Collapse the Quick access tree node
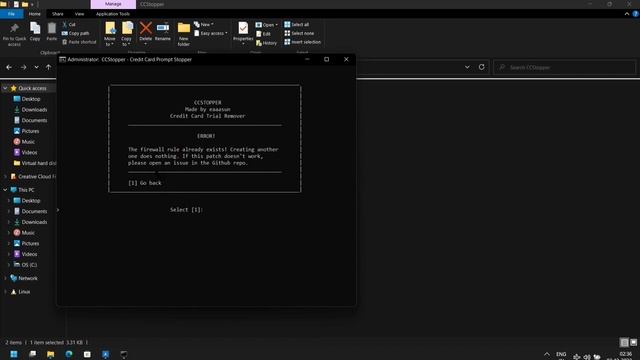 pyautogui.click(x=5, y=88)
